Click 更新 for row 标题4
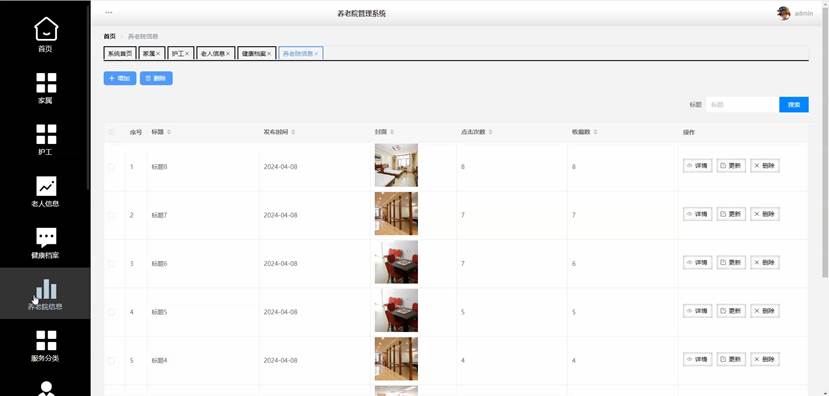Viewport: 829px width, 396px height. (x=731, y=360)
